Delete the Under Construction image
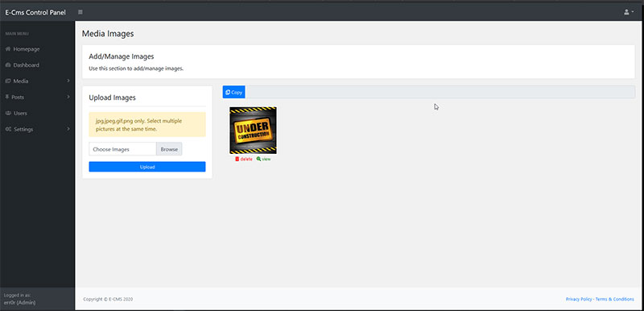 pos(244,159)
